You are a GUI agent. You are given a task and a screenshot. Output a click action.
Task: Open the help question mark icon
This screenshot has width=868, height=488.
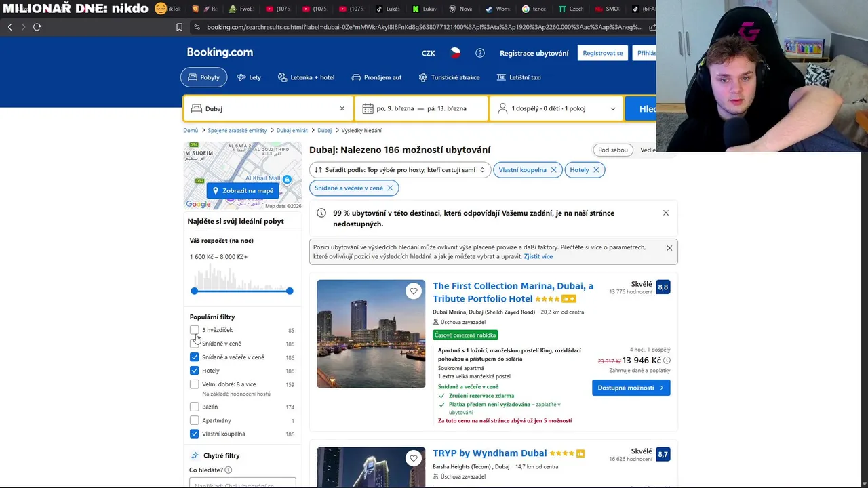480,53
